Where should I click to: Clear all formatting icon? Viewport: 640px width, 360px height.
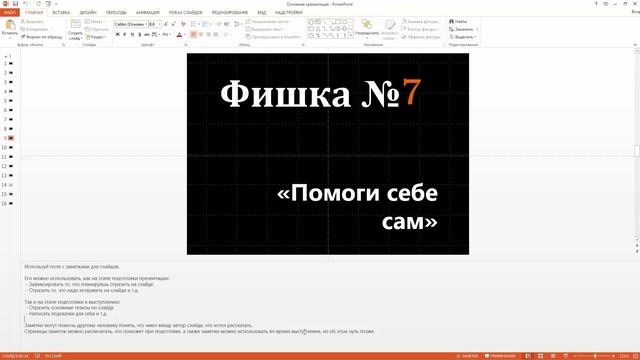[183, 24]
